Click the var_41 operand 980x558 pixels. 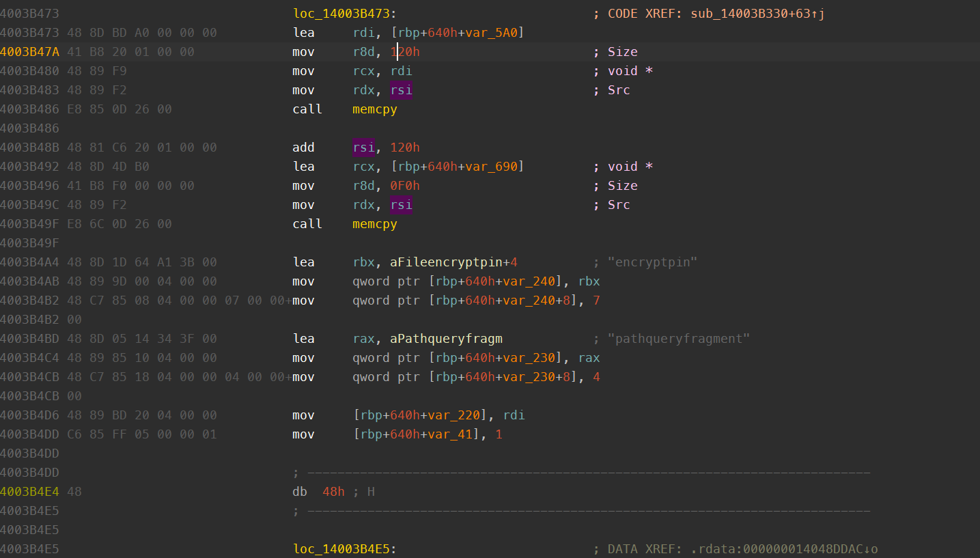tap(450, 434)
